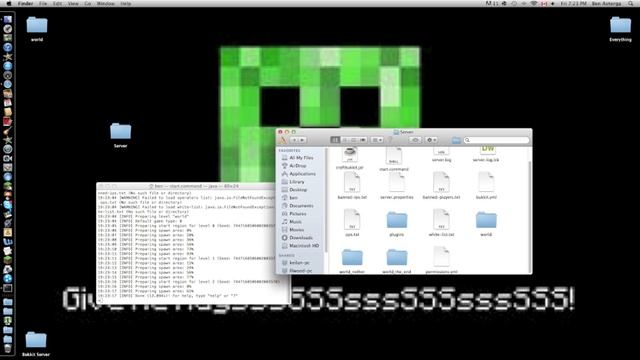This screenshot has width=640, height=360.
Task: Open the item arrangement dropdown in Finder toolbar
Action: [x=377, y=140]
